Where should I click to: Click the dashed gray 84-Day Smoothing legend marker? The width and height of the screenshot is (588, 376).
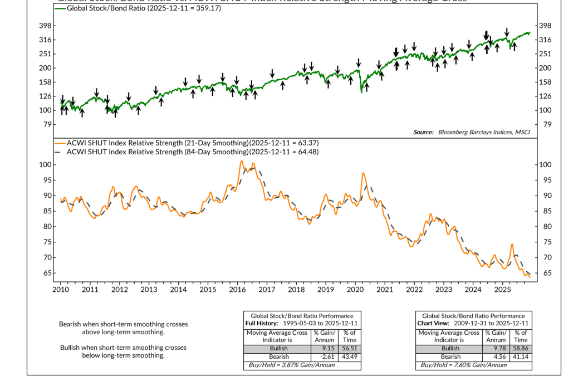[60, 152]
